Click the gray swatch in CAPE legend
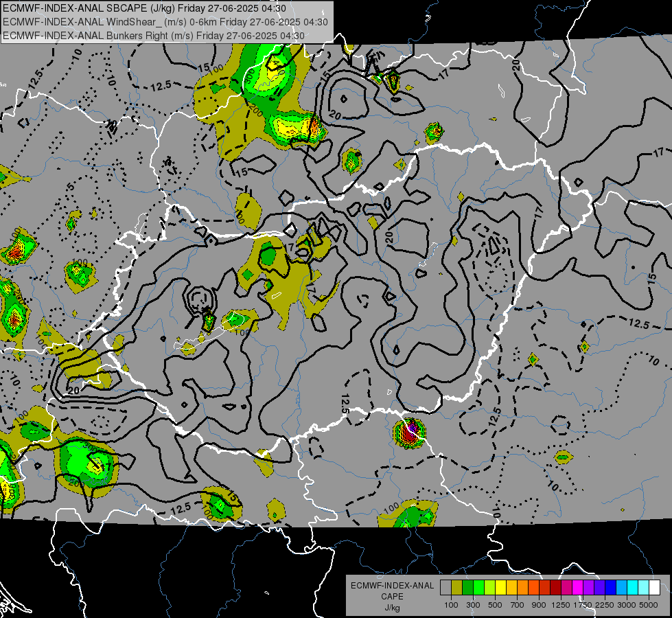This screenshot has width=672, height=618. point(445,588)
